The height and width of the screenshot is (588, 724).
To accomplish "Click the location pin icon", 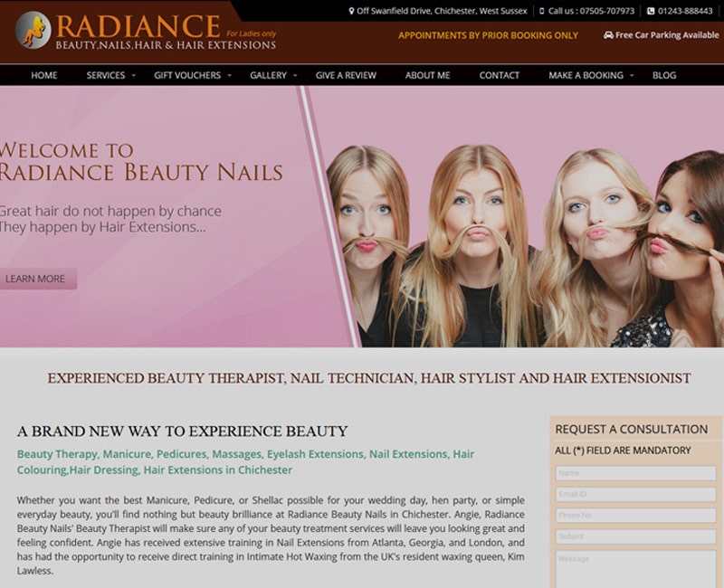I will (x=351, y=11).
